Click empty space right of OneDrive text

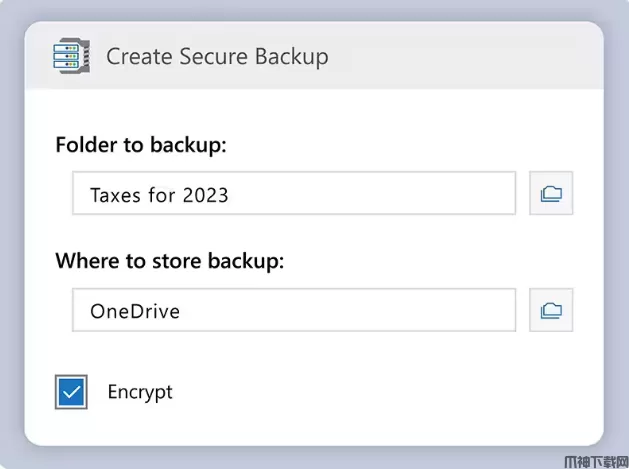[360, 311]
